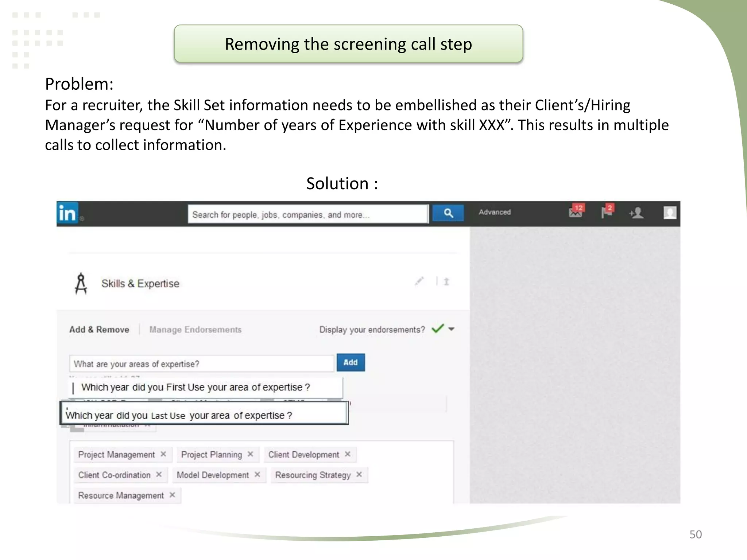Click the Solution : heading text
Image resolution: width=747 pixels, height=560 pixels.
click(342, 183)
